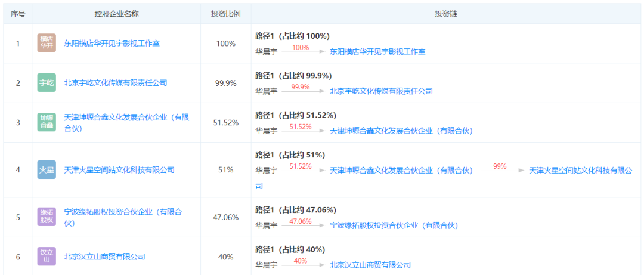Image resolution: width=644 pixels, height=275 pixels.
Task: Click the 40% investment ratio cell
Action: tap(226, 257)
